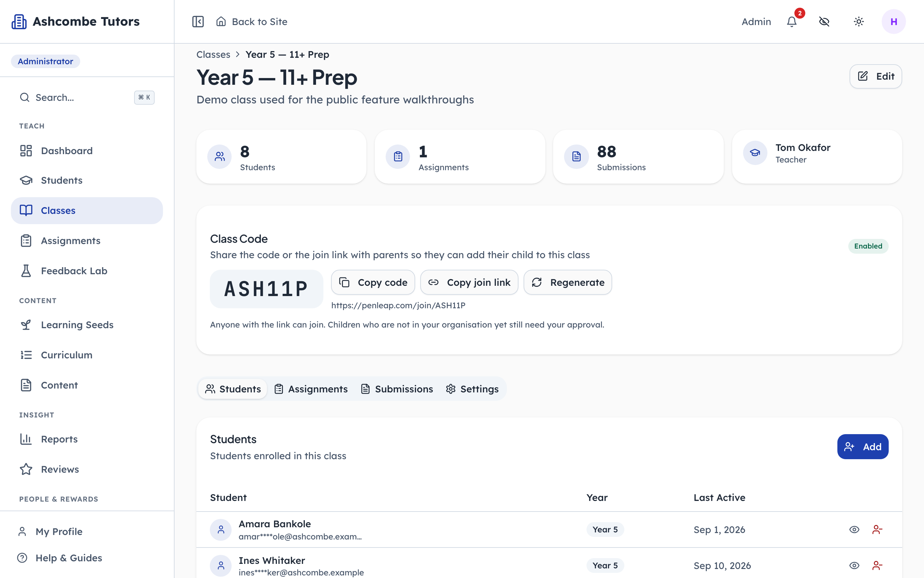Copy the class code
The height and width of the screenshot is (578, 924).
pyautogui.click(x=373, y=283)
